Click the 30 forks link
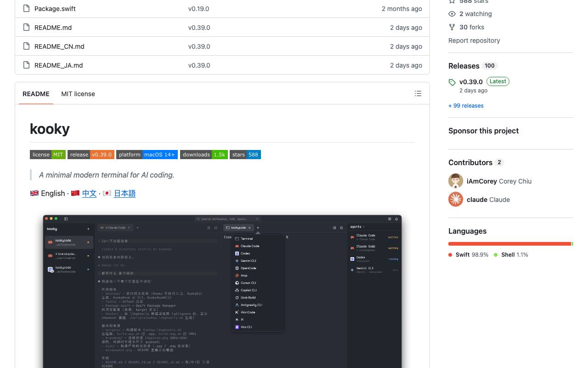Screen dimensions: 588x368 pyautogui.click(x=472, y=27)
